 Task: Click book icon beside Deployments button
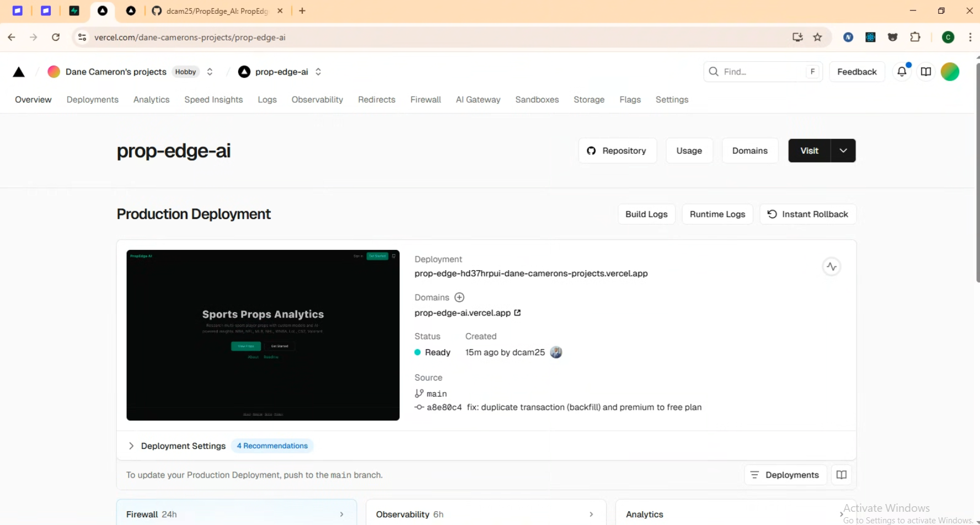(842, 475)
